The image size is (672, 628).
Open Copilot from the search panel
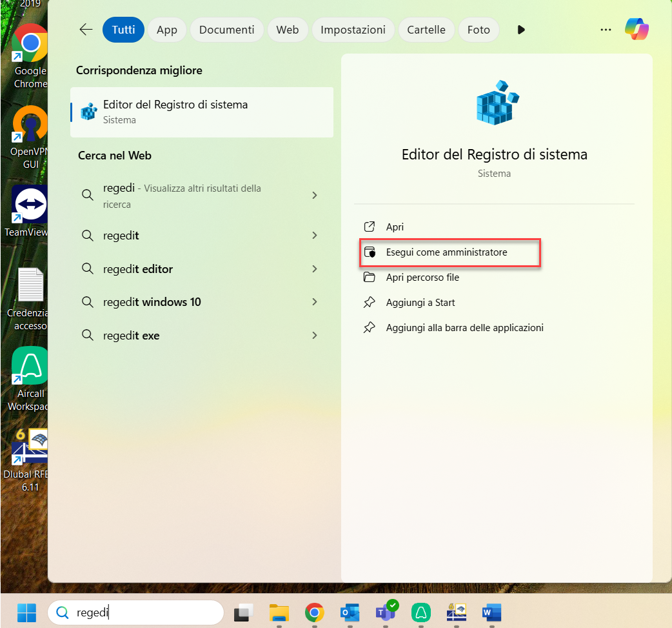coord(637,29)
